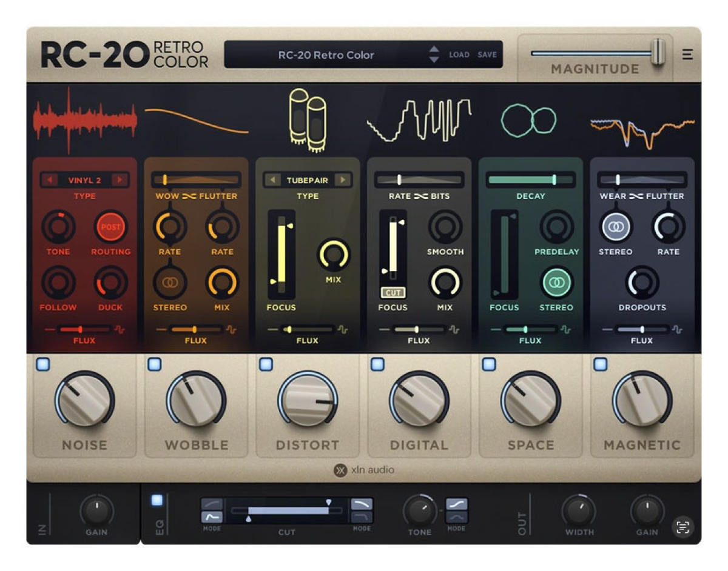The height and width of the screenshot is (571, 728).
Task: Click the input GAIN knob
Action: (x=96, y=511)
